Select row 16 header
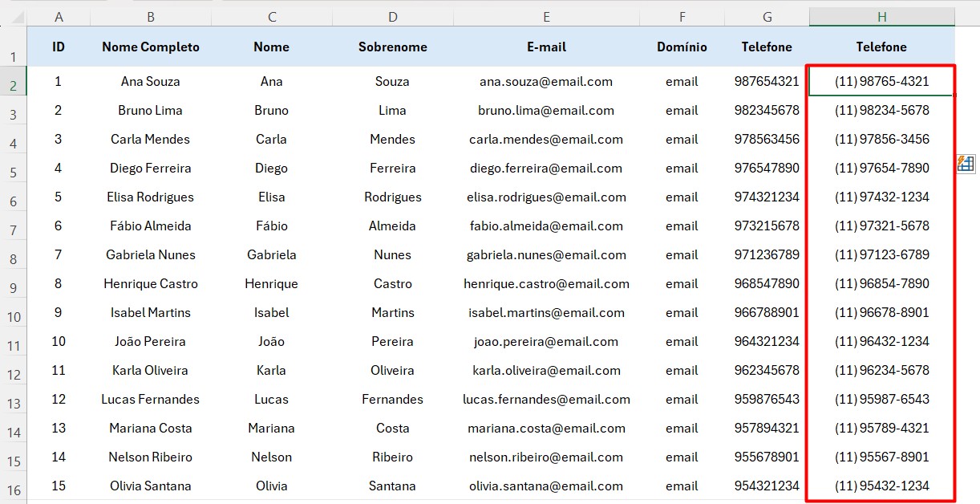The image size is (980, 504). 13,486
